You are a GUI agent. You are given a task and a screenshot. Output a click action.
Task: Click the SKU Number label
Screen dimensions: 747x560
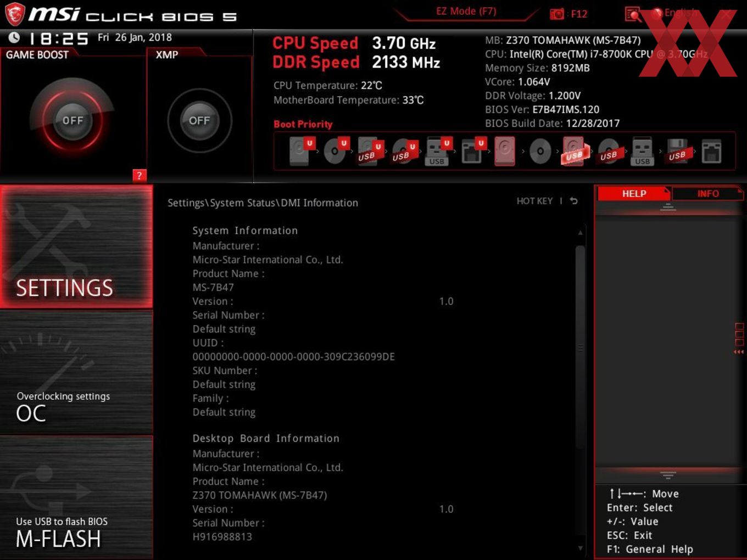(225, 371)
